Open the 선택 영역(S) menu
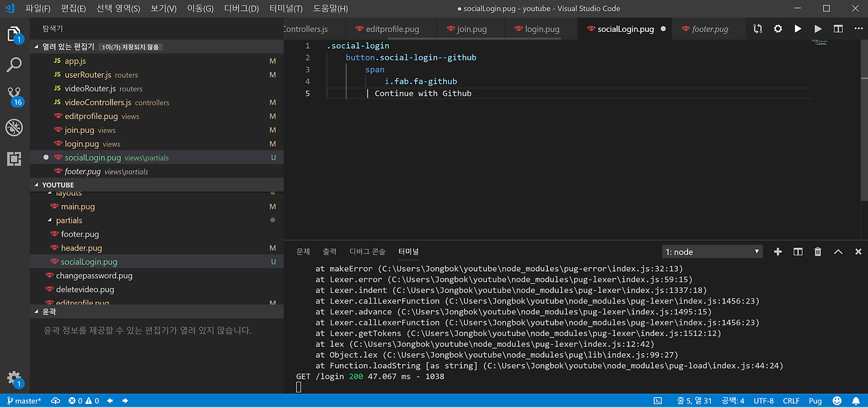The image size is (868, 408). point(118,9)
